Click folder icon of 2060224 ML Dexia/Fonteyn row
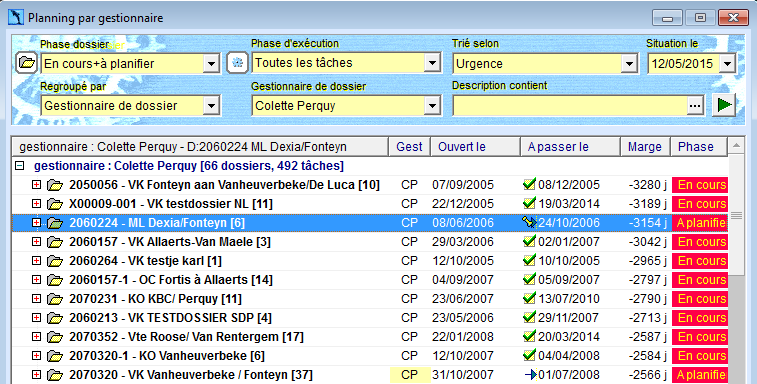This screenshot has height=384, width=757. [55, 223]
